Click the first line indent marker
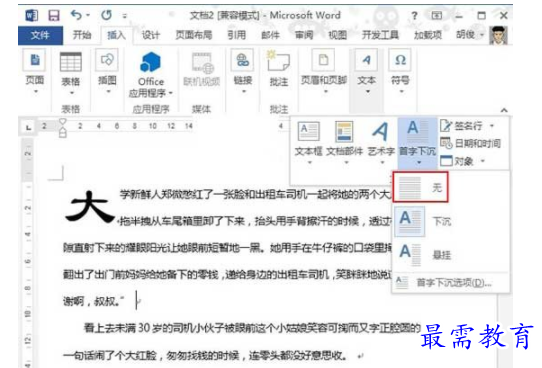The image size is (542, 368). click(63, 121)
